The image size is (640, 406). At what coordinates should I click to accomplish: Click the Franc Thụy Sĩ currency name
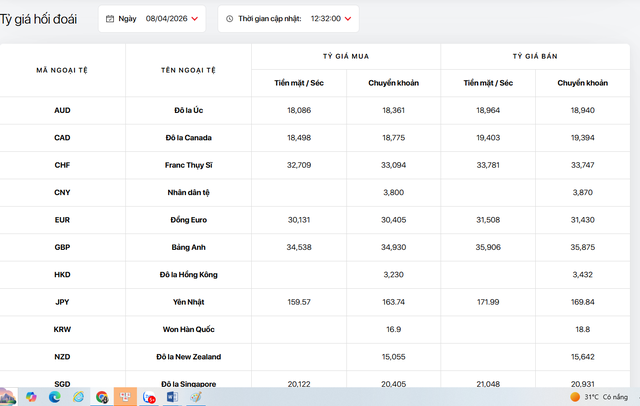188,165
